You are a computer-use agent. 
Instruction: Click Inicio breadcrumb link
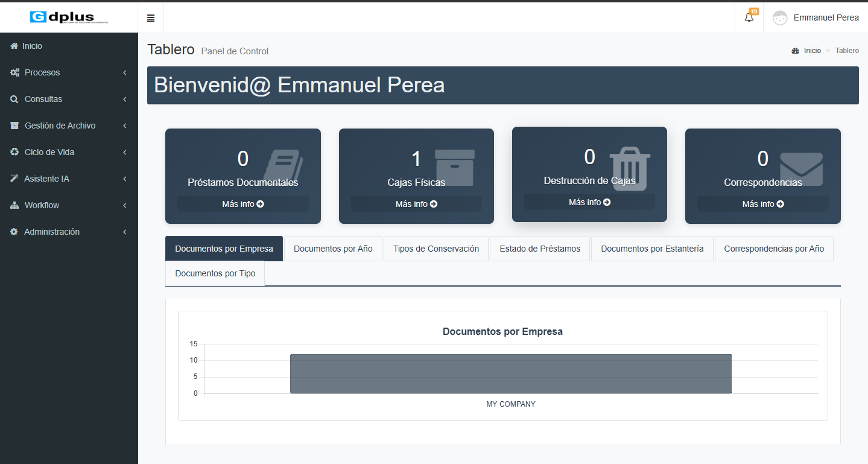click(812, 51)
